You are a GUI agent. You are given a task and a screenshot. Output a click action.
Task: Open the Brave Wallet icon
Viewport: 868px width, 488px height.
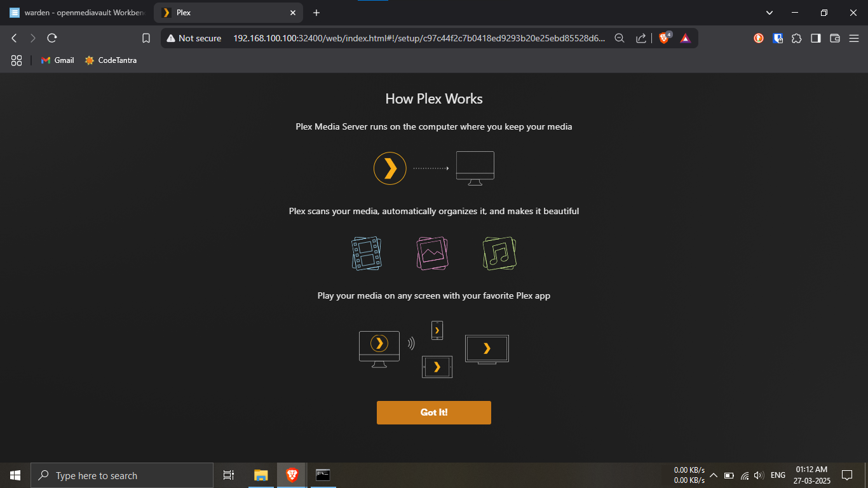pyautogui.click(x=835, y=38)
